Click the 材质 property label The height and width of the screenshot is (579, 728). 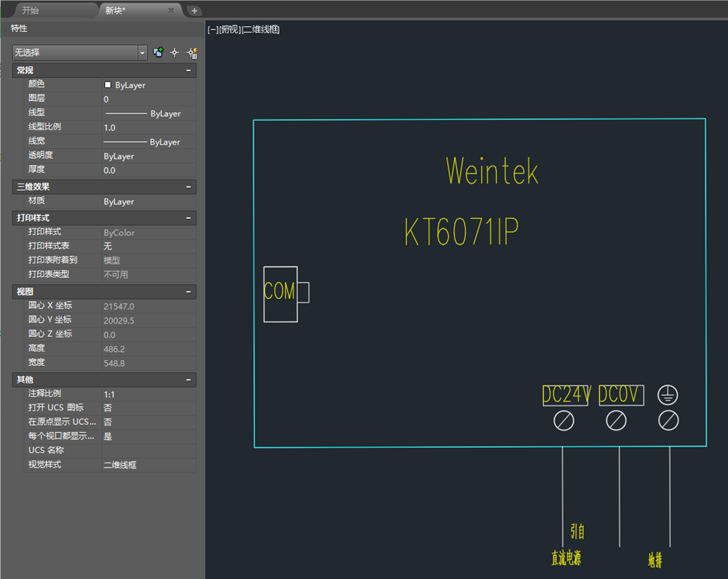[36, 201]
